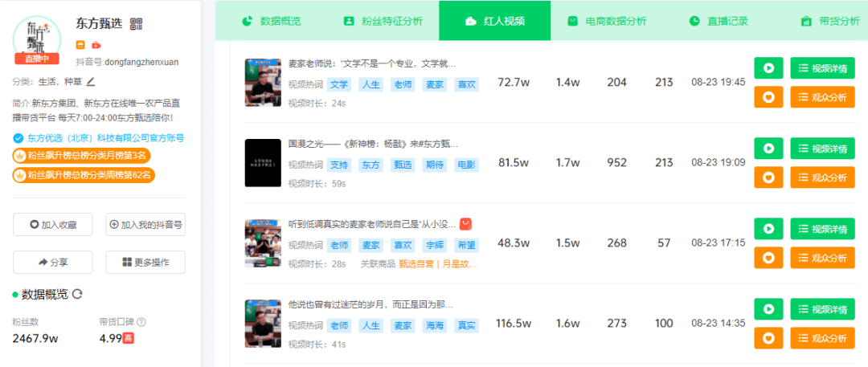Open the QR code next to 东方甄选
The image size is (868, 367).
click(136, 24)
